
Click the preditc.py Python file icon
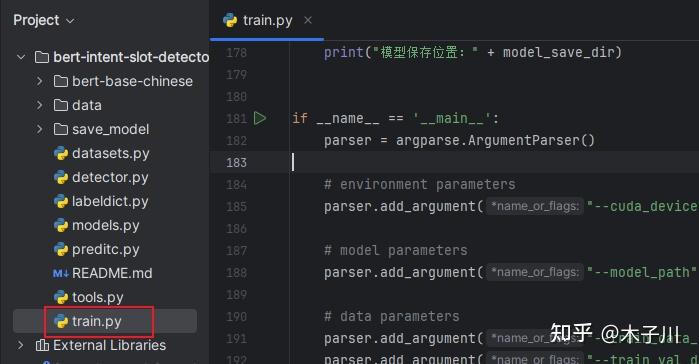pyautogui.click(x=61, y=249)
